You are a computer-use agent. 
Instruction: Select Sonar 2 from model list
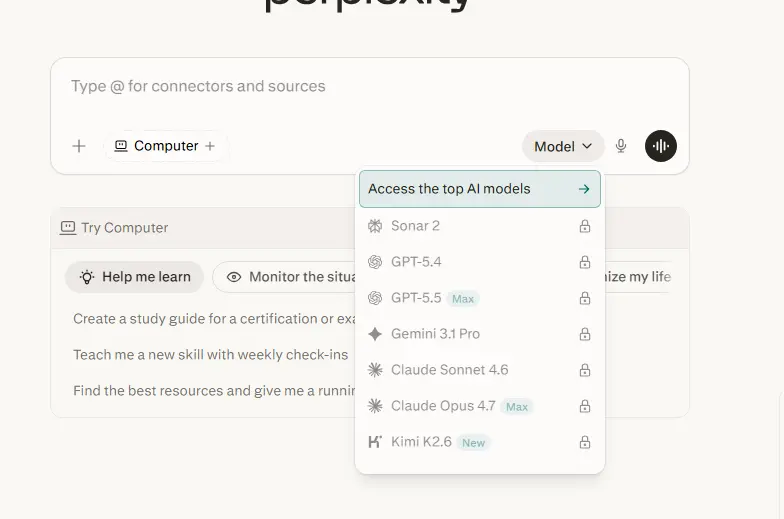480,226
